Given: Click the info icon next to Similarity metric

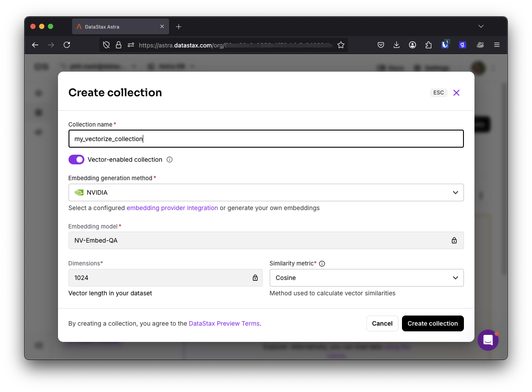Looking at the screenshot, I should (322, 263).
